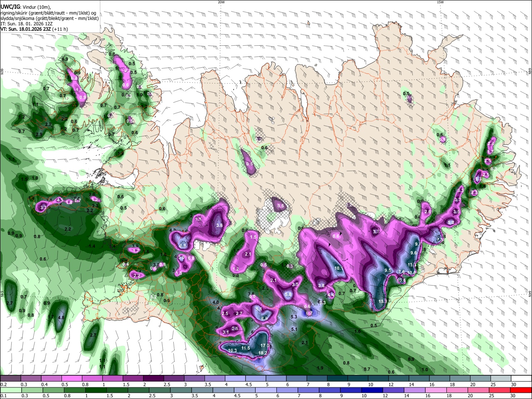This screenshot has height=399, width=532.
Task: Click the 13.3 snowfall value
Action: (x=412, y=265)
